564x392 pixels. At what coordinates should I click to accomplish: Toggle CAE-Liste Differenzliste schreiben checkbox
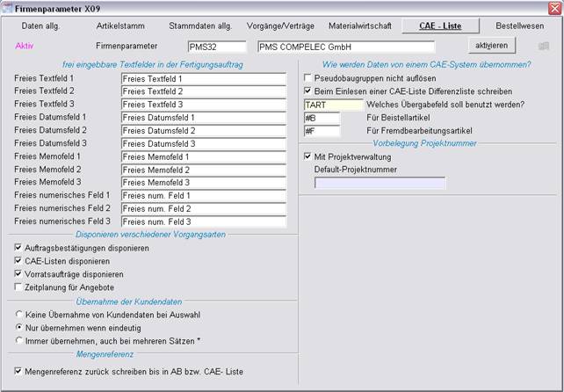pos(308,91)
